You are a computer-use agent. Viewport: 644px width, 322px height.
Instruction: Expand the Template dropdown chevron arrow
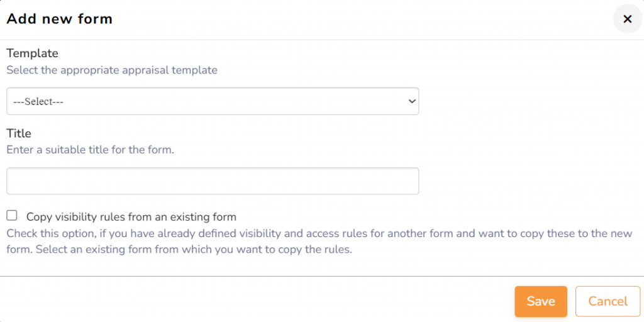tap(412, 101)
